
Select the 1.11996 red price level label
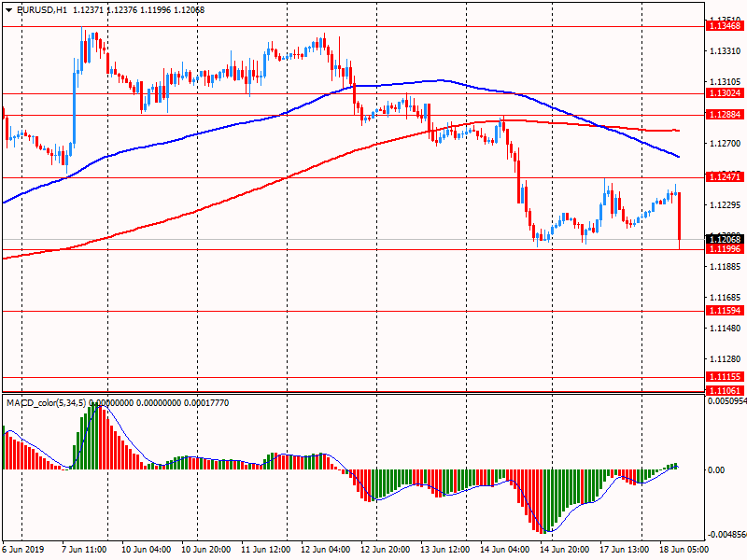[x=726, y=249]
